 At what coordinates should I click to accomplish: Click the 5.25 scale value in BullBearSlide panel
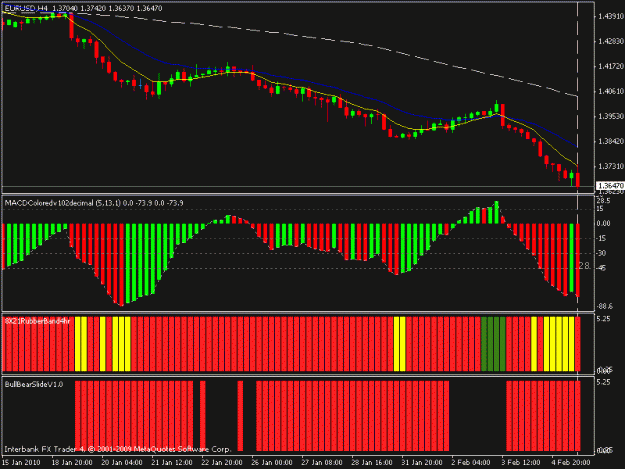pyautogui.click(x=603, y=382)
